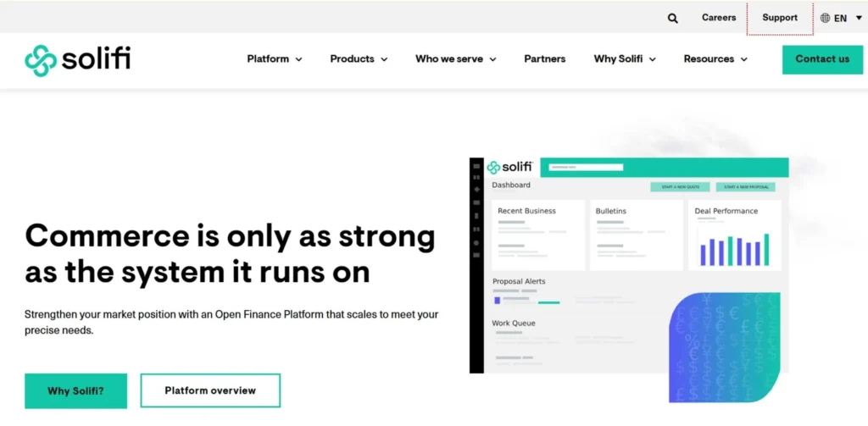
Task: Open the Careers link
Action: (x=719, y=18)
